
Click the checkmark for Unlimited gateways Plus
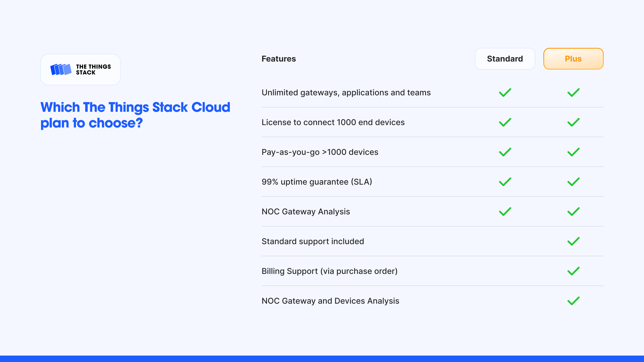tap(573, 92)
